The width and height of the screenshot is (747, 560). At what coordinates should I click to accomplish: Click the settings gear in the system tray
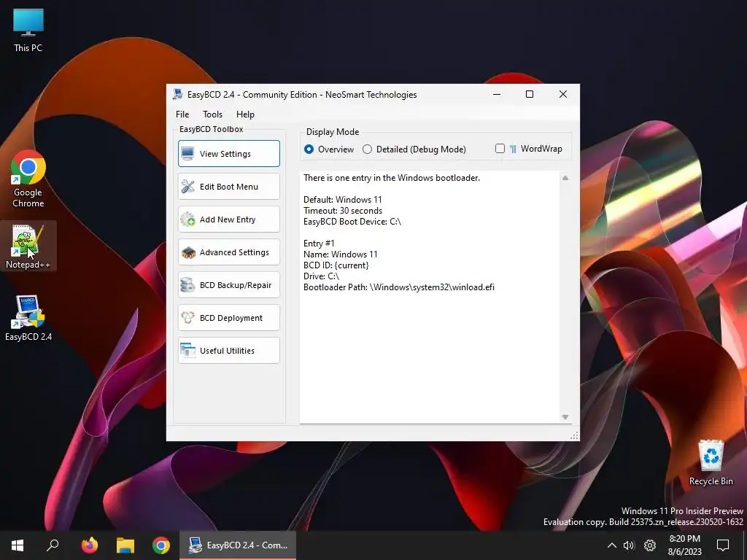[650, 545]
